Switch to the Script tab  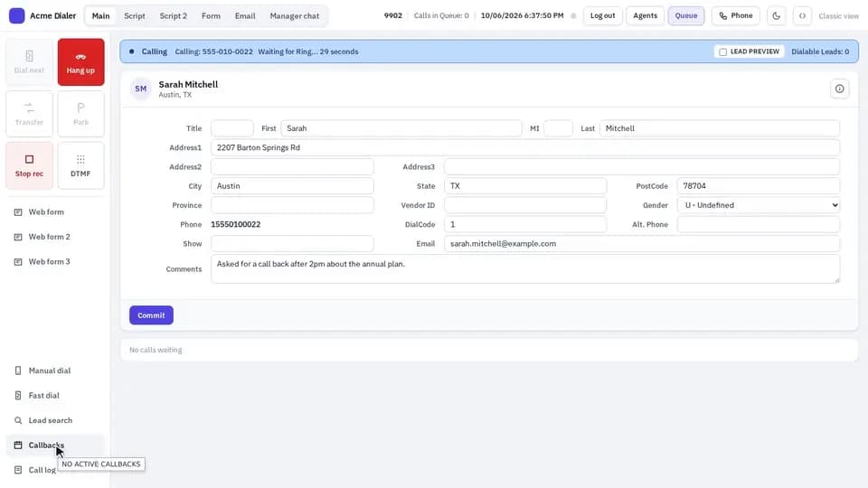click(135, 16)
